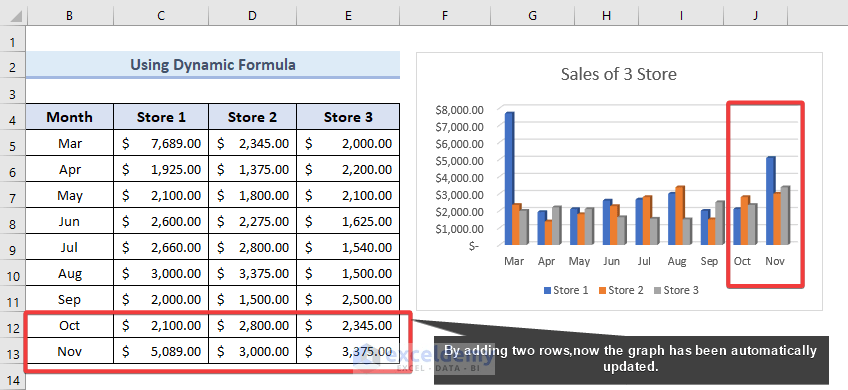Select column G header
Screen dimensions: 848x390
tap(533, 16)
